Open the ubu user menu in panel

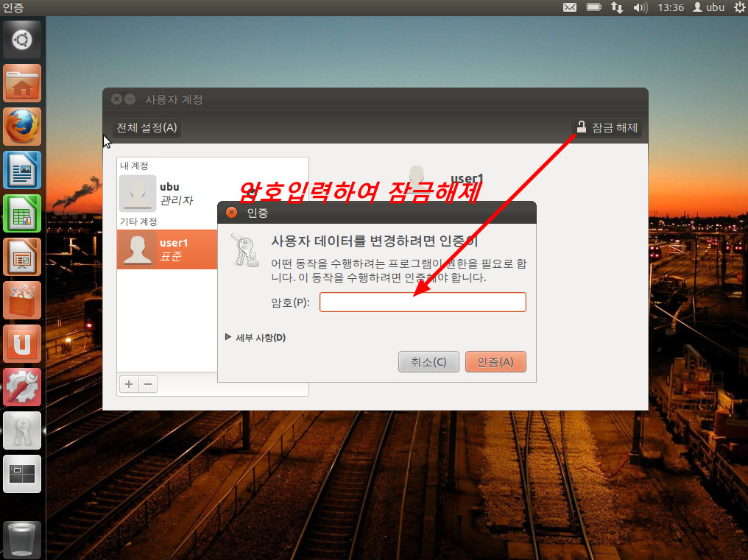709,7
